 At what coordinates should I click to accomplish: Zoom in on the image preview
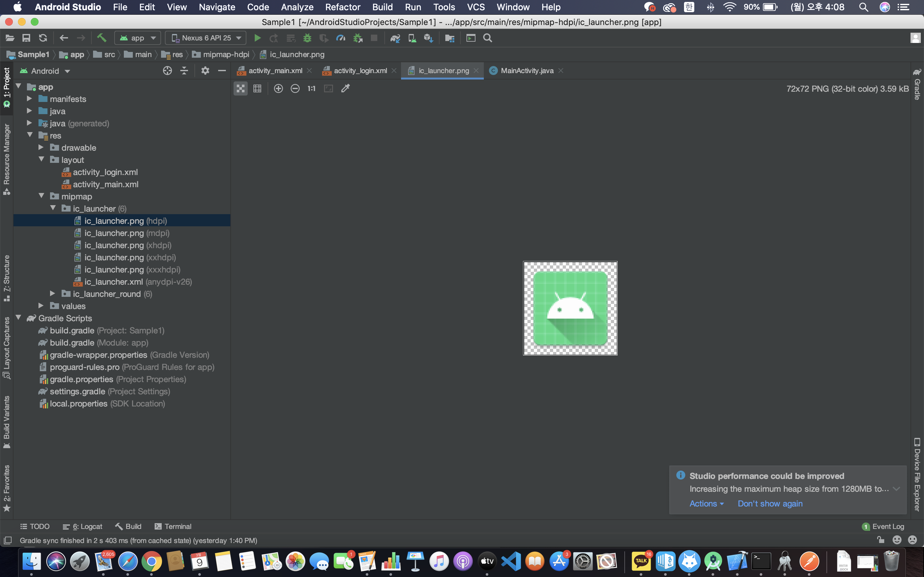[278, 88]
